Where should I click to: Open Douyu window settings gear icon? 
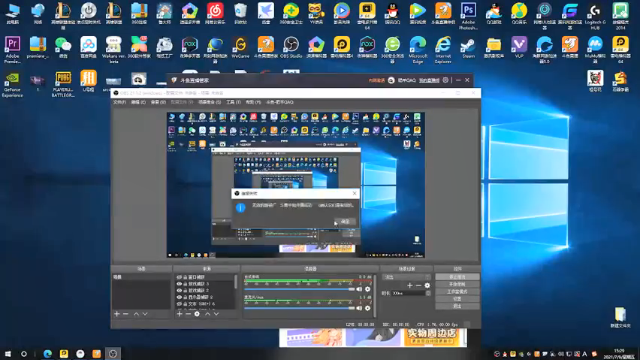[x=446, y=80]
